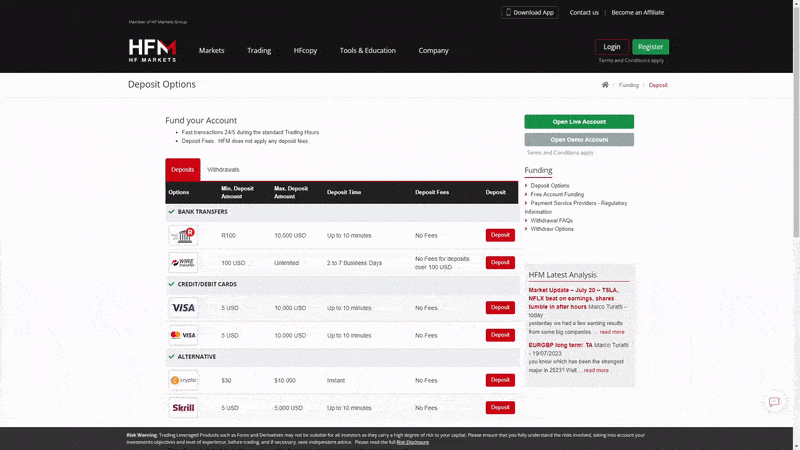Switch to the Withdrawals tab

(223, 169)
